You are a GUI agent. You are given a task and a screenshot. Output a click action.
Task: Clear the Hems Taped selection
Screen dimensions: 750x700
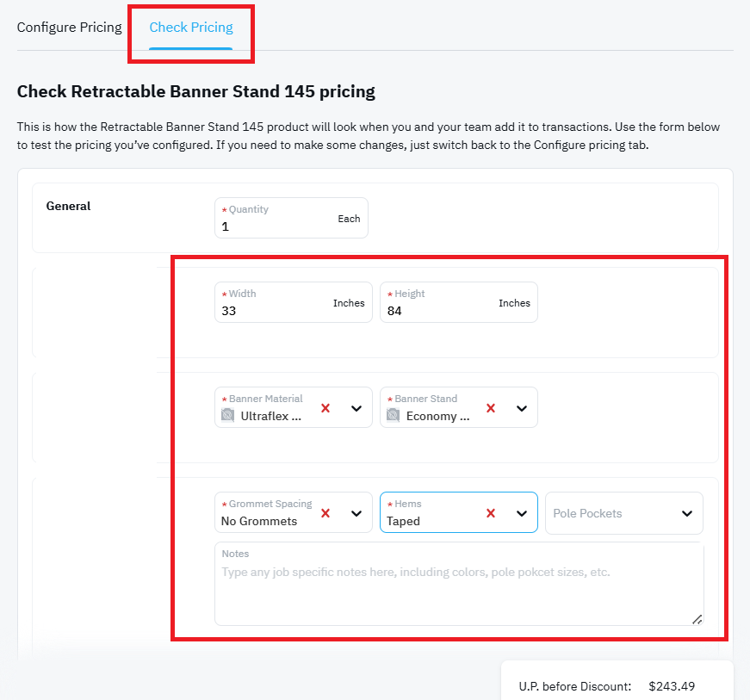491,513
